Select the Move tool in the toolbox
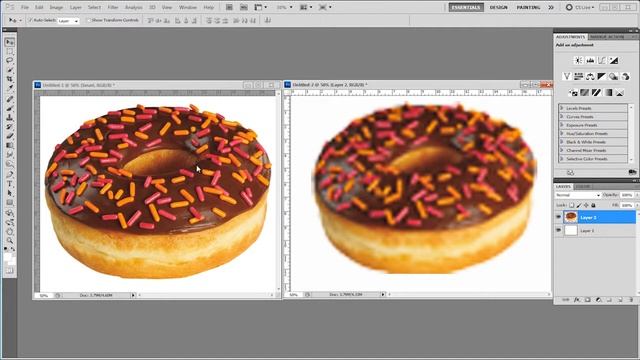Image resolution: width=640 pixels, height=360 pixels. 10,42
